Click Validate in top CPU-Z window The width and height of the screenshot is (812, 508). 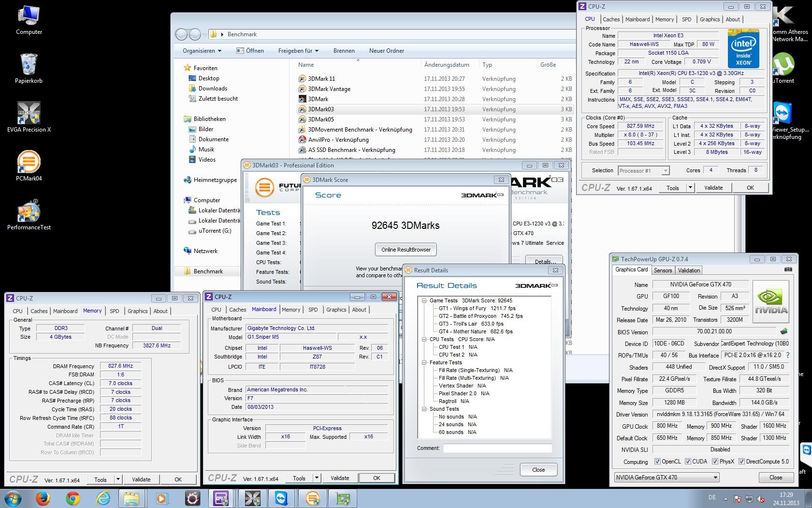[x=713, y=188]
